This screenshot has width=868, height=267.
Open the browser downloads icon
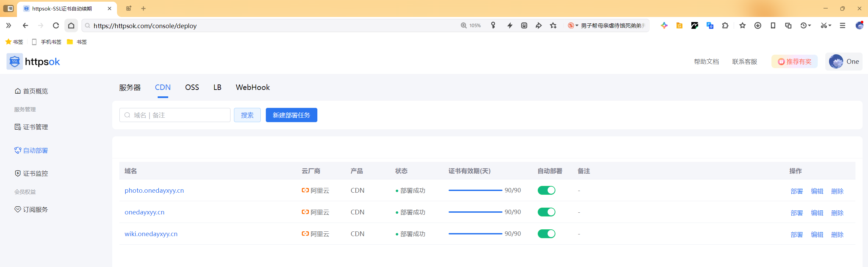click(758, 25)
